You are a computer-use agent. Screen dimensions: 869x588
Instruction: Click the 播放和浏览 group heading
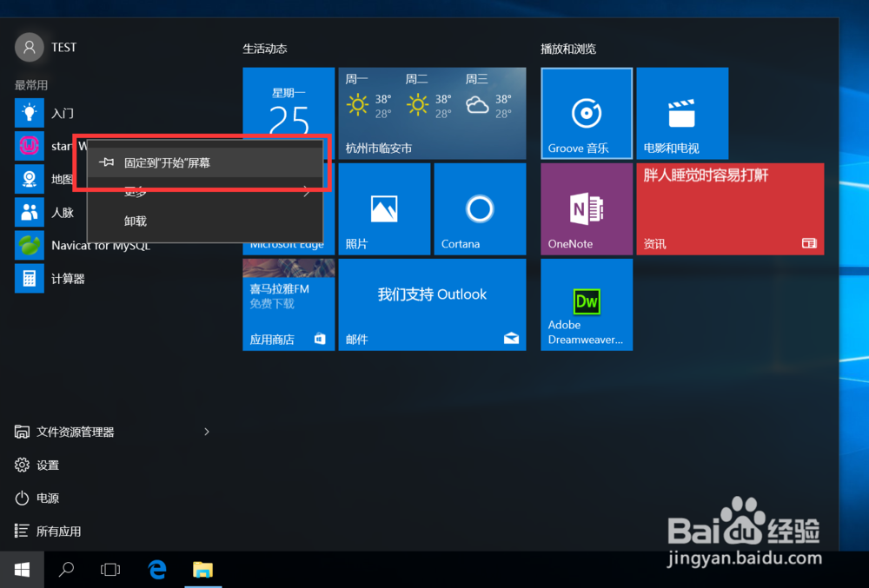[568, 49]
